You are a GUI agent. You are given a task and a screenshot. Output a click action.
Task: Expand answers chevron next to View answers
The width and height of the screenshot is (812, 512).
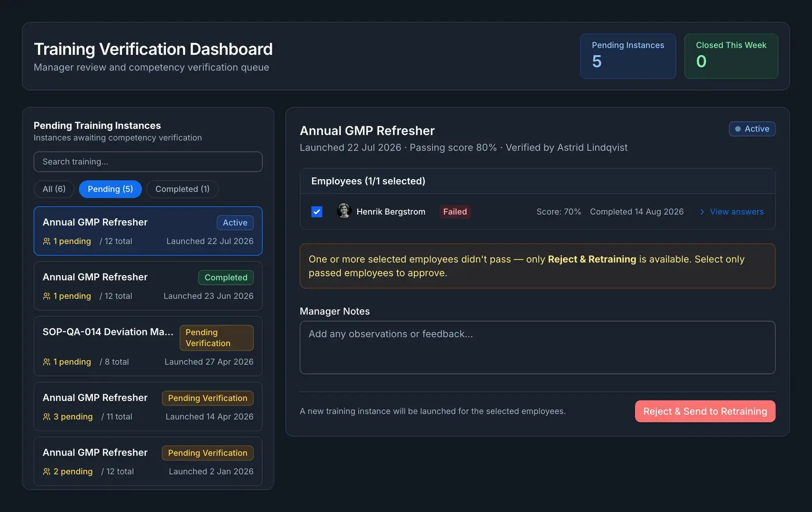(702, 212)
